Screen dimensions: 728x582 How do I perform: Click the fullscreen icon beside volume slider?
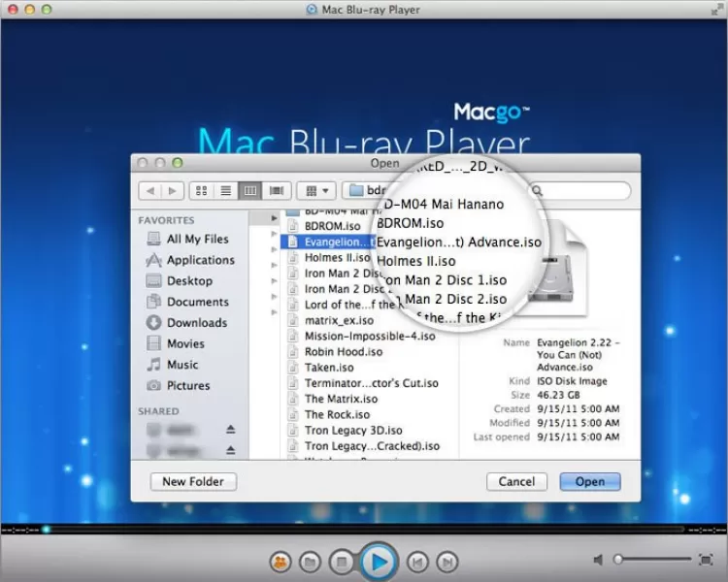(x=706, y=560)
